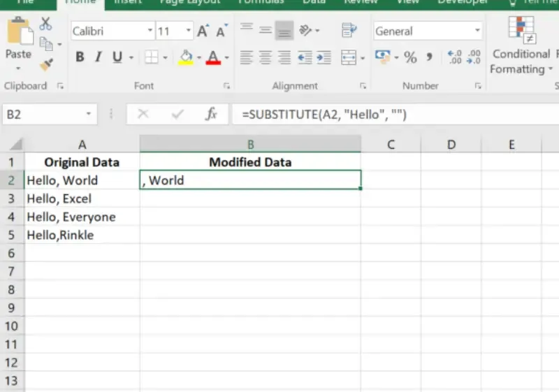Select the Modified Data header cell
The width and height of the screenshot is (559, 392).
pos(250,162)
